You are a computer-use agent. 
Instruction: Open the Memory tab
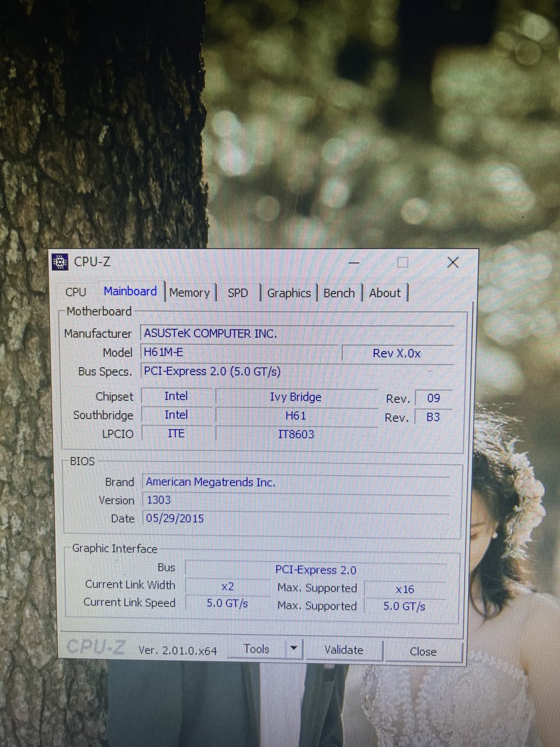(190, 293)
